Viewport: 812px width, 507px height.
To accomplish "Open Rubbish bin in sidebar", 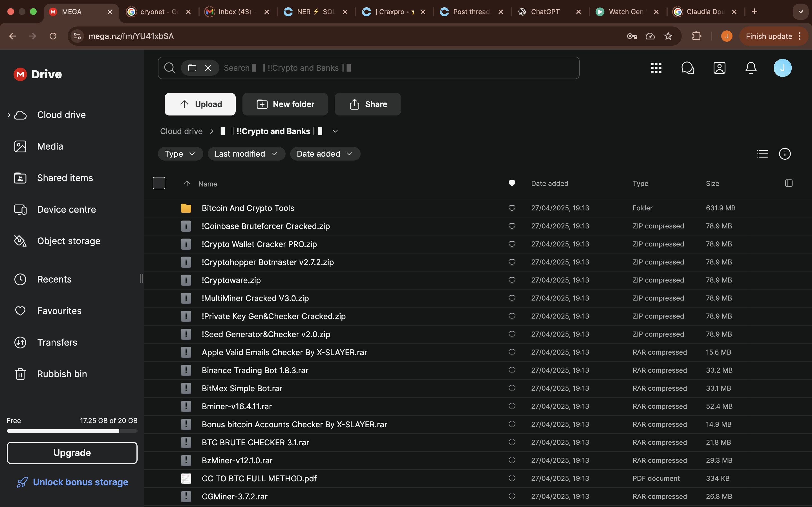I will (62, 373).
